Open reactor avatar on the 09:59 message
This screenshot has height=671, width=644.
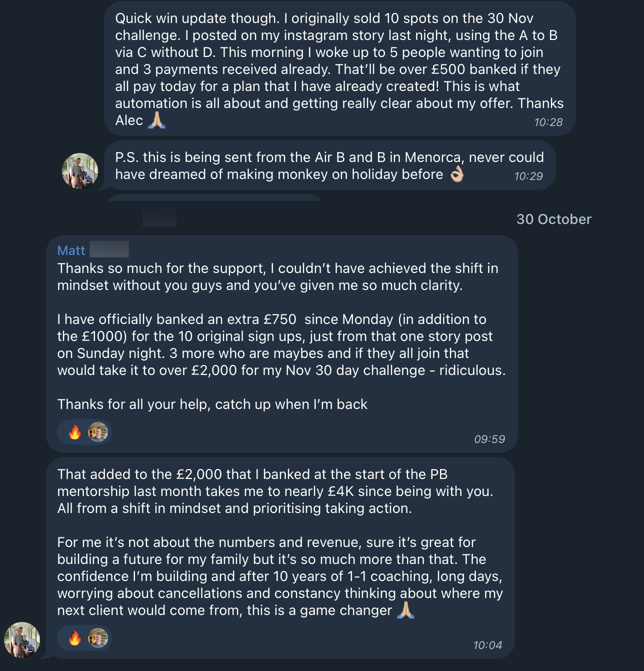tap(98, 432)
